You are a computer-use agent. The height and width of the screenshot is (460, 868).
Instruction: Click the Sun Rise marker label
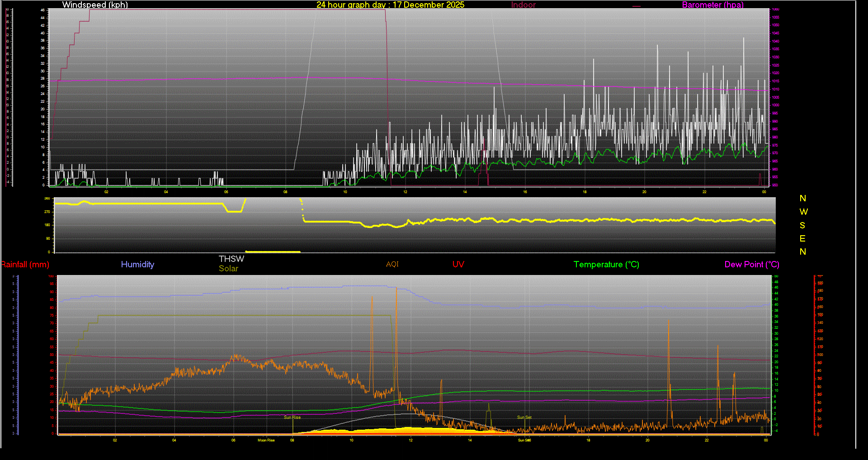(x=292, y=417)
